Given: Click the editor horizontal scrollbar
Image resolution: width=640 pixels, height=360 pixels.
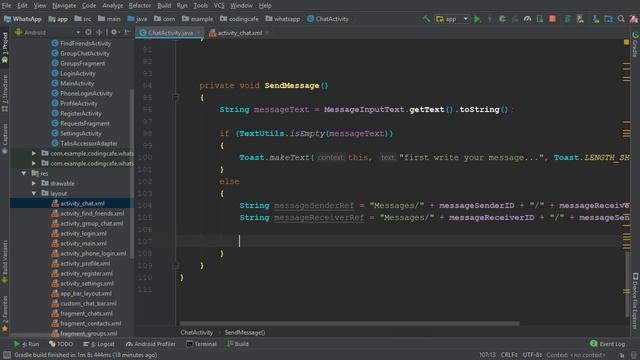Looking at the screenshot, I should point(349,324).
